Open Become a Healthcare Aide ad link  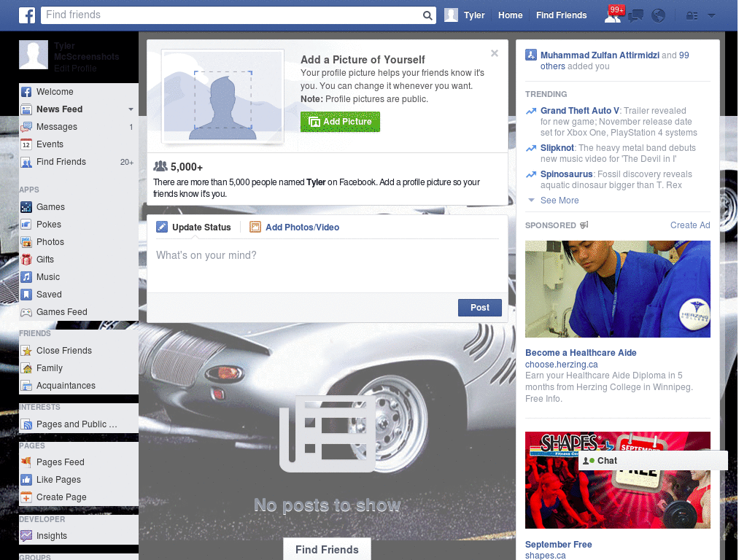(581, 353)
